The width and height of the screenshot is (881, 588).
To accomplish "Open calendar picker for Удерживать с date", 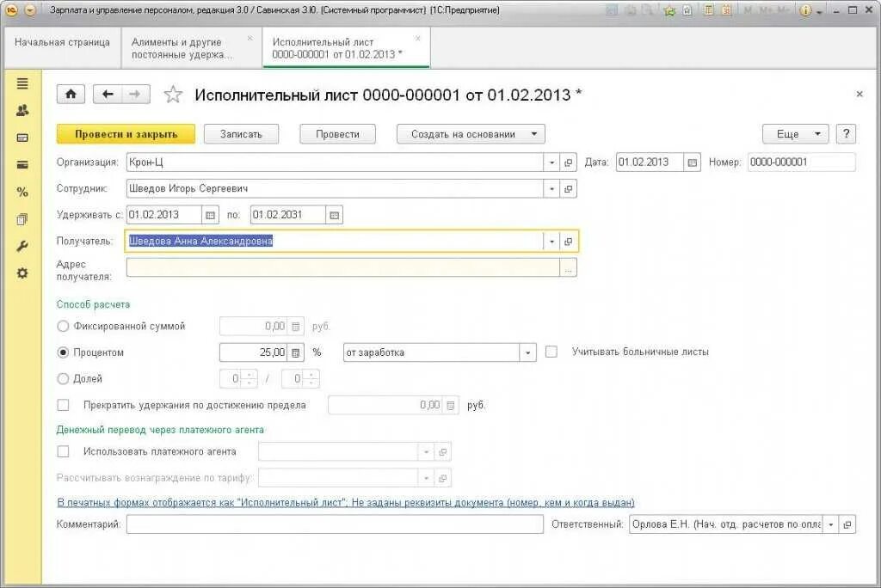I will pos(210,215).
